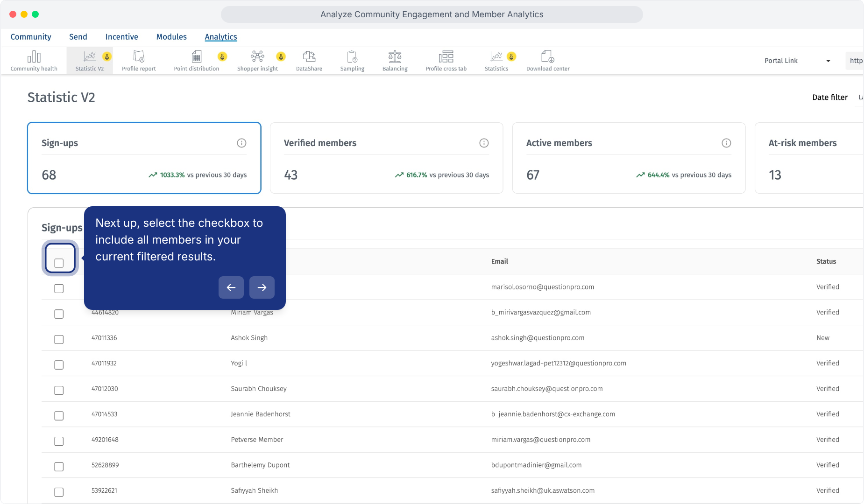Viewport: 864px width, 504px height.
Task: Select the Statistic V2 chart icon
Action: [90, 56]
